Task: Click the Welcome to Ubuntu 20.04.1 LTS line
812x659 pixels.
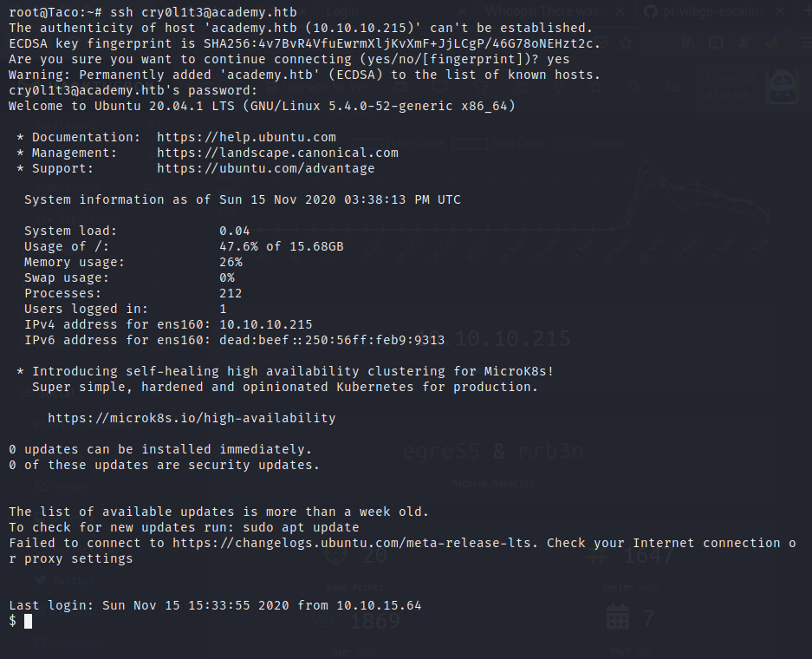Action: (262, 106)
